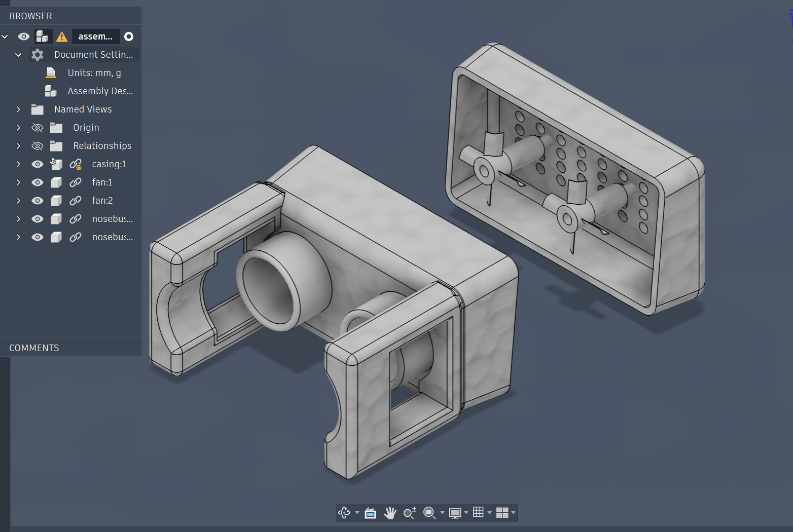Click the Viewports layout icon
Image resolution: width=793 pixels, height=532 pixels.
click(502, 513)
